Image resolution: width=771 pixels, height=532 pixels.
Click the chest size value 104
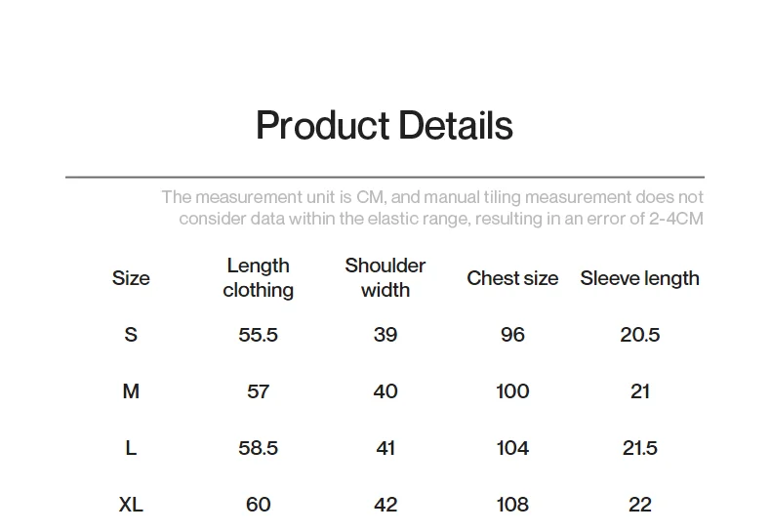512,448
